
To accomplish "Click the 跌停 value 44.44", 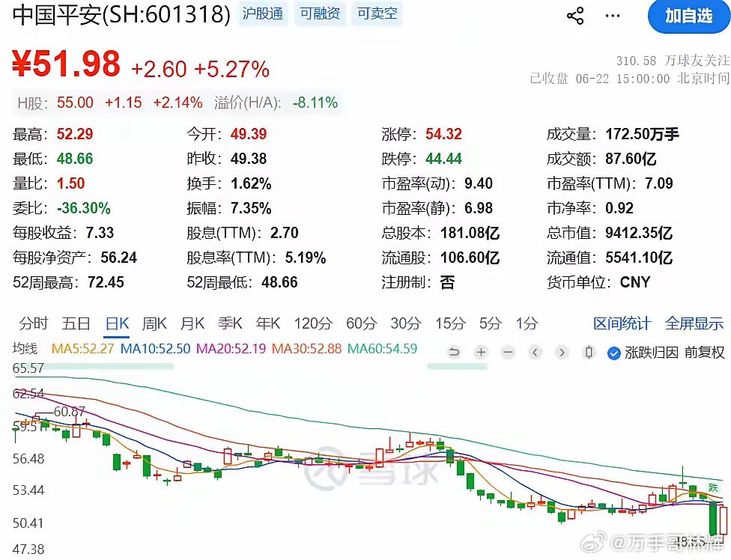I will [443, 159].
